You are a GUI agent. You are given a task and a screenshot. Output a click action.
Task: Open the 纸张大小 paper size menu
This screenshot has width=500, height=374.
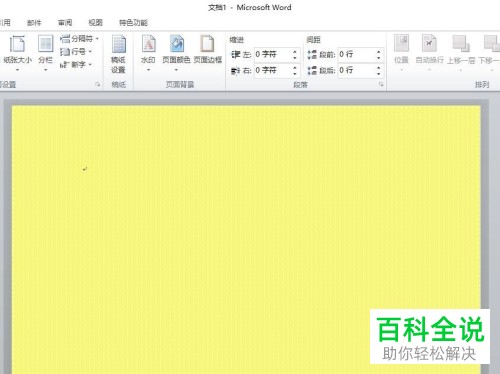pos(17,53)
